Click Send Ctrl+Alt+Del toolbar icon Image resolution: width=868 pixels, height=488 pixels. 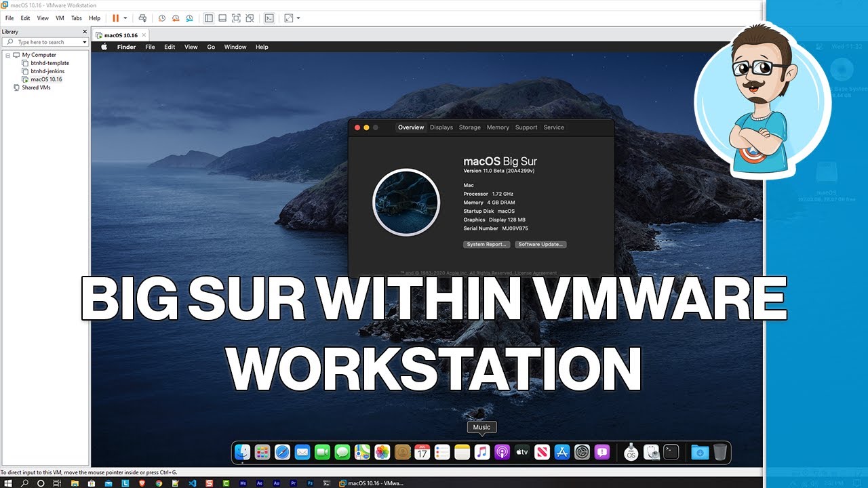(x=142, y=18)
